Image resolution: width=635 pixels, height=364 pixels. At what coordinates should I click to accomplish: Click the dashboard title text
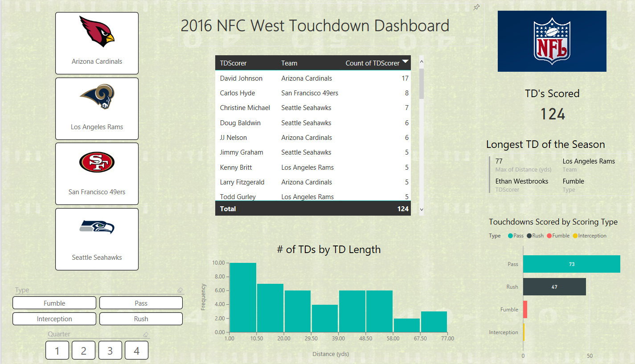[x=315, y=25]
